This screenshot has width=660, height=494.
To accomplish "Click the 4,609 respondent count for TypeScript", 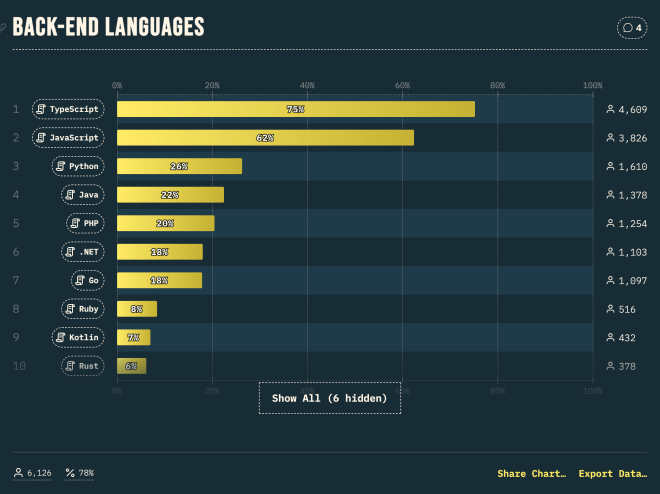I will (627, 109).
